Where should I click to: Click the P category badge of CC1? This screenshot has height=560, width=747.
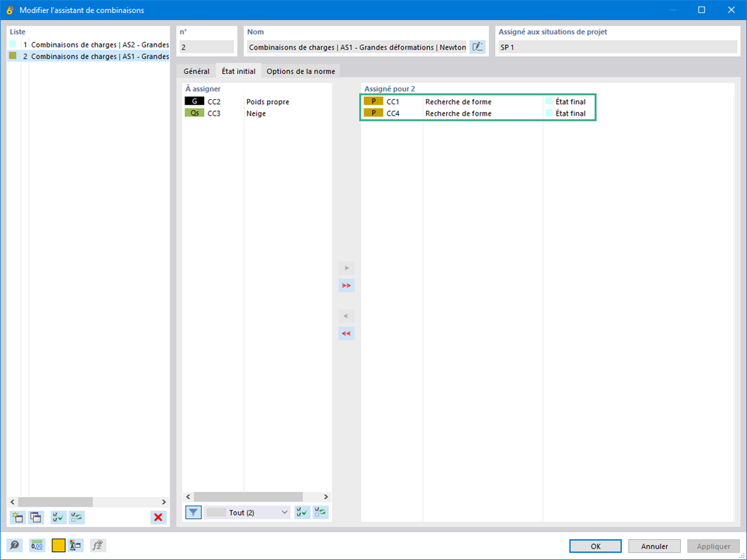click(x=373, y=101)
